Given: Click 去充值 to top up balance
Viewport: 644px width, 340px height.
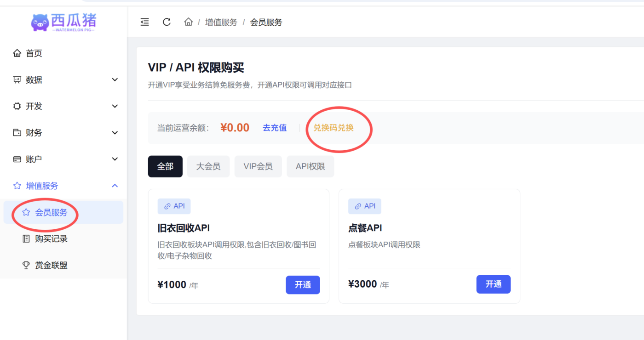Looking at the screenshot, I should pos(275,128).
